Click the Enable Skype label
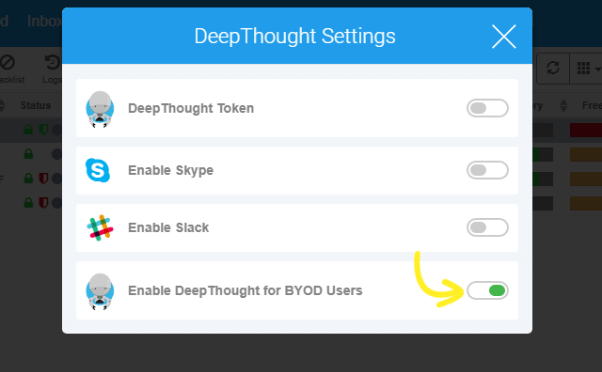The width and height of the screenshot is (602, 372). 170,170
